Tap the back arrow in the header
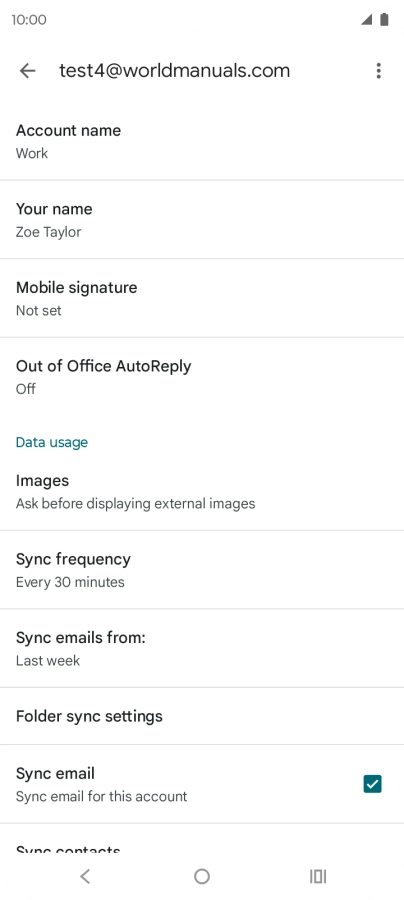This screenshot has width=404, height=900. point(28,71)
